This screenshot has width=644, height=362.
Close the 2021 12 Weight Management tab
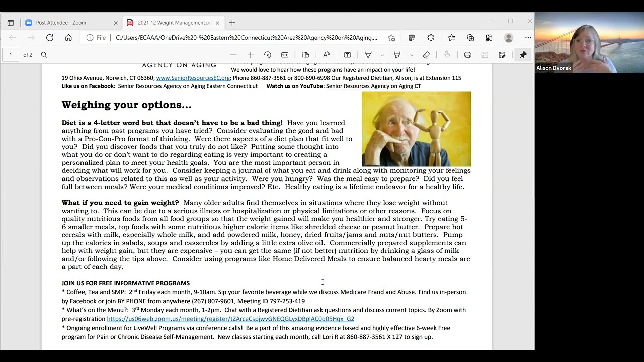click(217, 23)
